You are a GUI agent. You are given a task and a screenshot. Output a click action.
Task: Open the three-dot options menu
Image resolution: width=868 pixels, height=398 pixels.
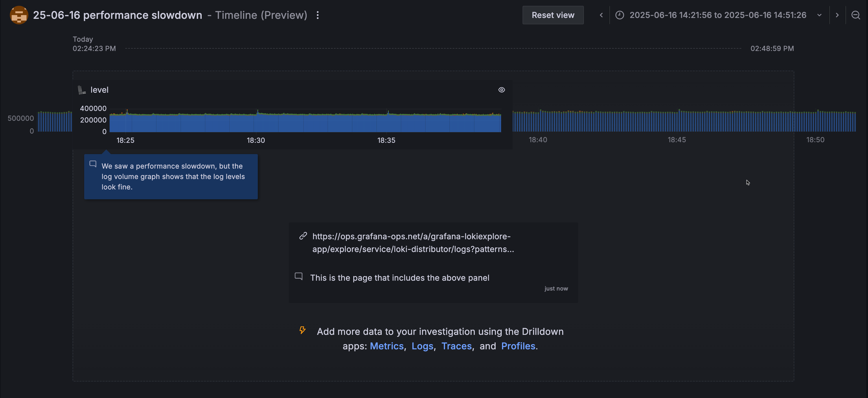click(317, 15)
